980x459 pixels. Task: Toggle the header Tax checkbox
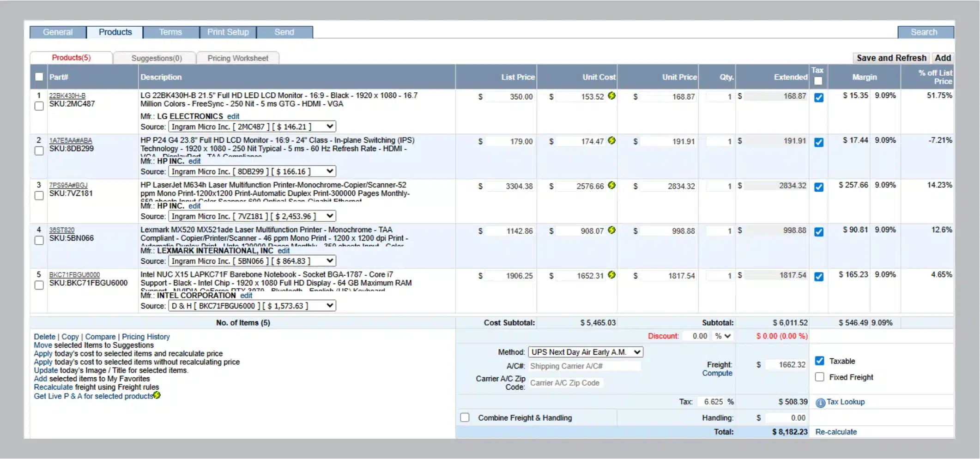point(818,81)
